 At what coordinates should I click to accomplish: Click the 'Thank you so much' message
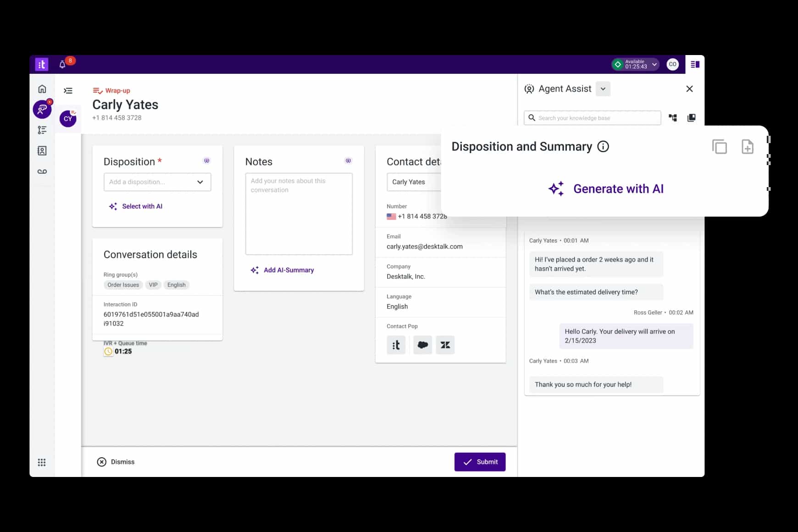(596, 384)
